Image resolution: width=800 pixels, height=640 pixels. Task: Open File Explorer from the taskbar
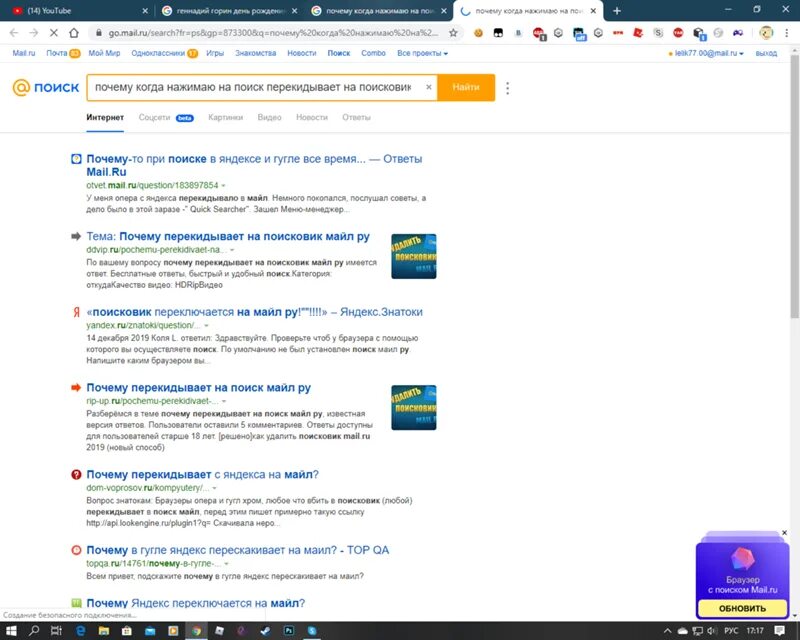(x=104, y=631)
